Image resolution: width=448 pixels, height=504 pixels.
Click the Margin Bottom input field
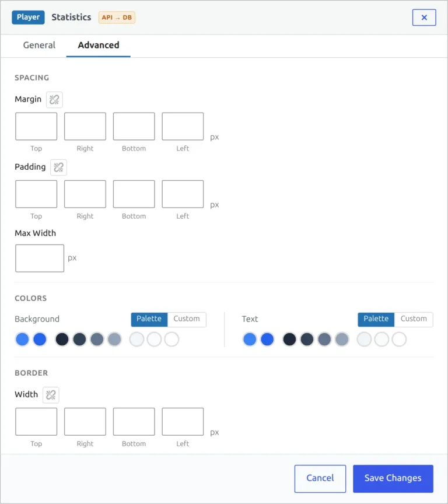[134, 127]
